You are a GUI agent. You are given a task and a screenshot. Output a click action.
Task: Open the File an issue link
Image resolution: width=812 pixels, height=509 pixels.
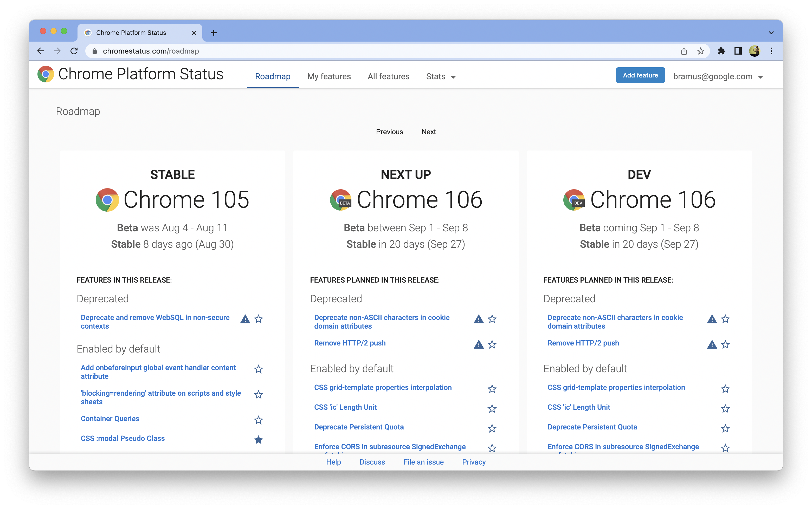coord(423,462)
